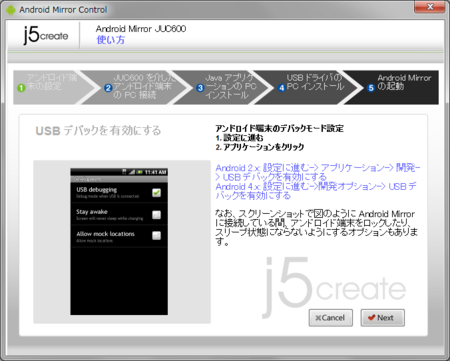Click blue step 3 number badge

tap(200, 88)
